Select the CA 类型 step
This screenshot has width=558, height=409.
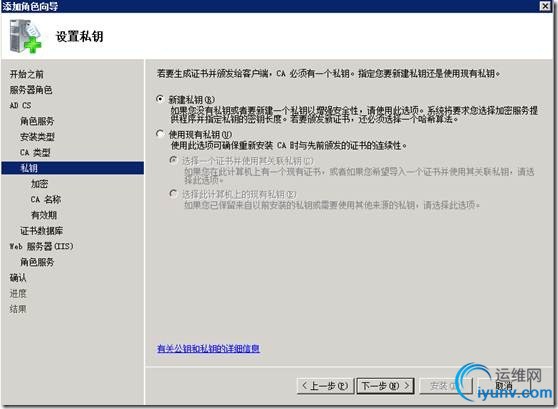coord(35,152)
